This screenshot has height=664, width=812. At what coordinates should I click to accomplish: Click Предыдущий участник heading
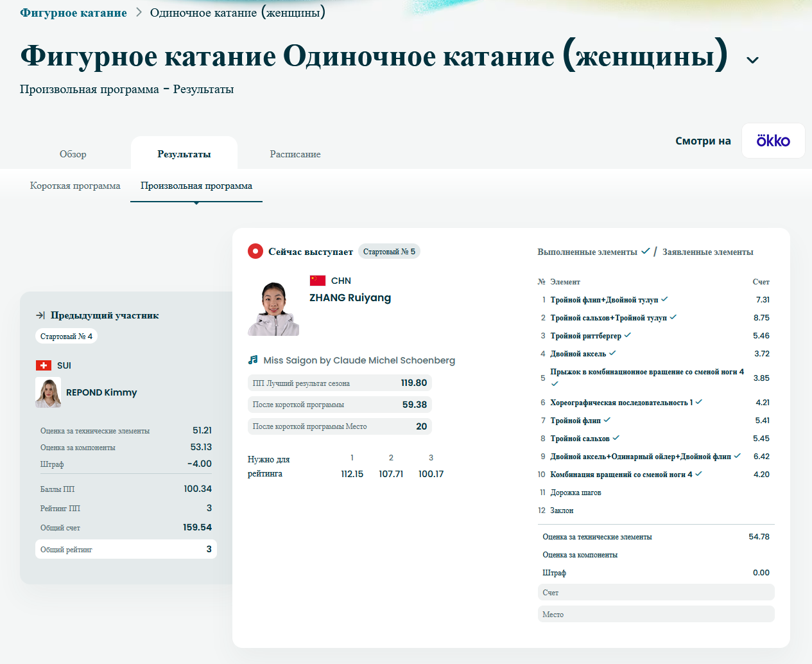[105, 315]
